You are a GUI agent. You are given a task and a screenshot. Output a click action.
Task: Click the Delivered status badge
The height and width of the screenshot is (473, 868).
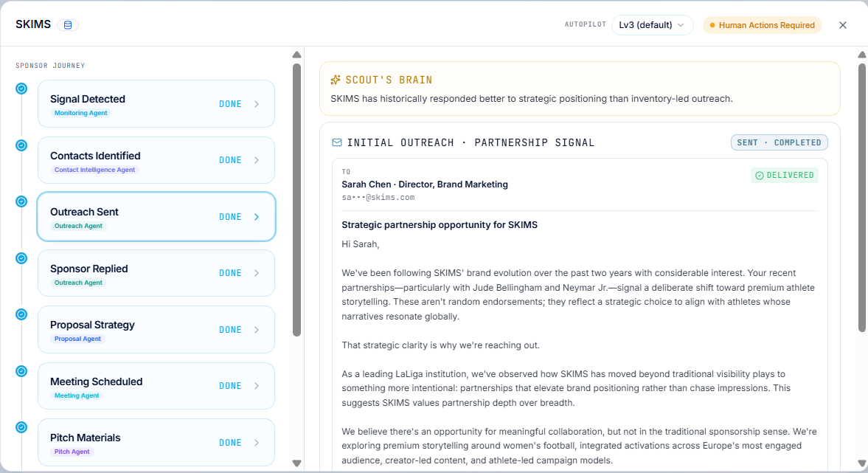pyautogui.click(x=785, y=175)
